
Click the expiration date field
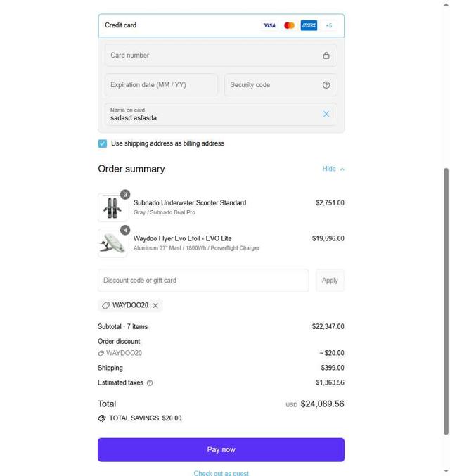[161, 85]
